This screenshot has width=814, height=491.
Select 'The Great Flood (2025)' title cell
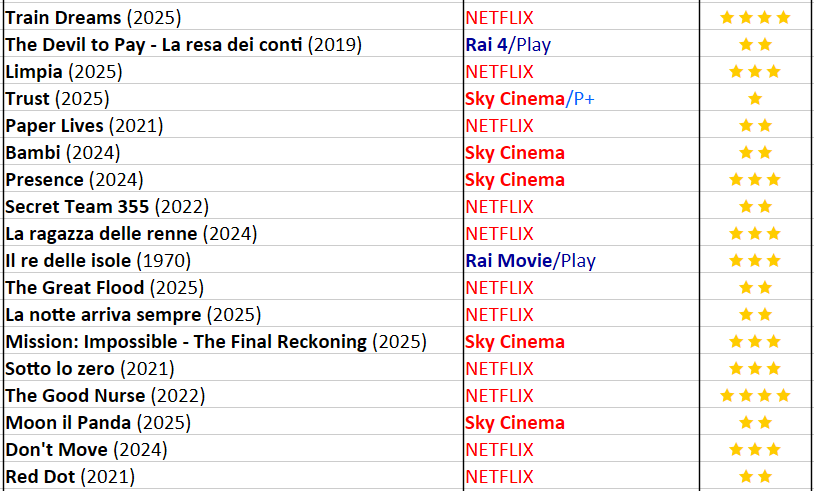click(233, 287)
